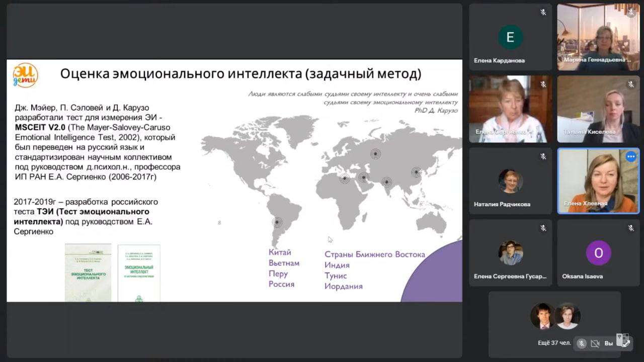The image size is (644, 362).
Task: Click 'ТЭИ (Тест эмоционального' bold text
Action: coord(93,212)
